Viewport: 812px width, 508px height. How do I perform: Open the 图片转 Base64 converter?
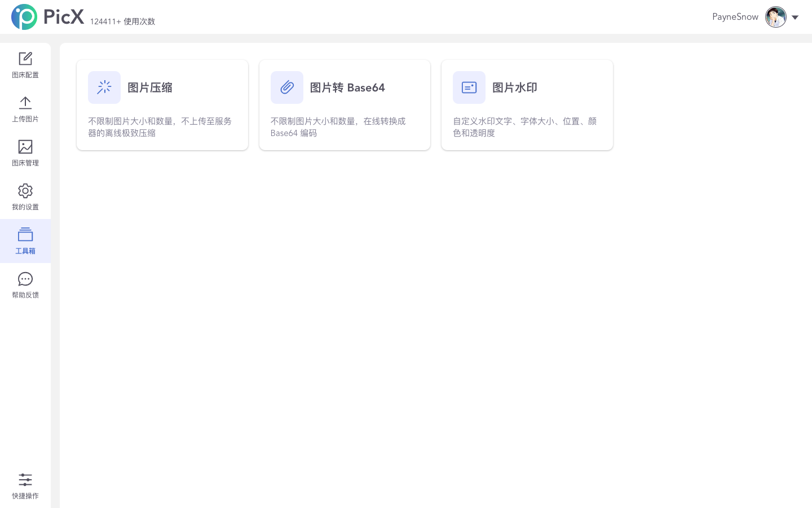(345, 104)
